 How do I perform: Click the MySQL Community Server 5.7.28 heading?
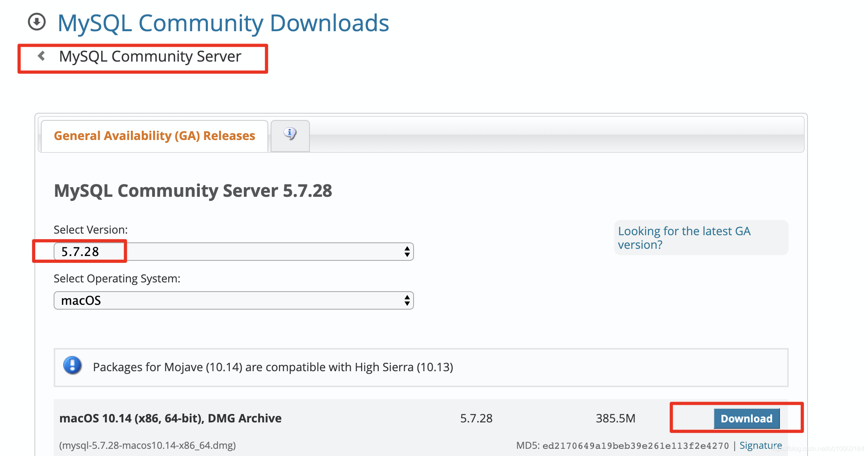pyautogui.click(x=193, y=191)
